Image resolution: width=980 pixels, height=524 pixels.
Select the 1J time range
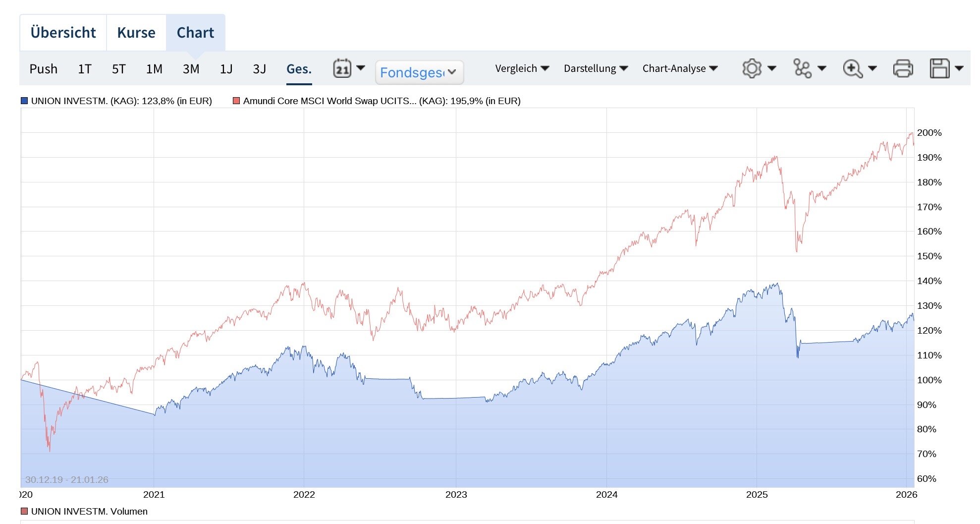226,69
